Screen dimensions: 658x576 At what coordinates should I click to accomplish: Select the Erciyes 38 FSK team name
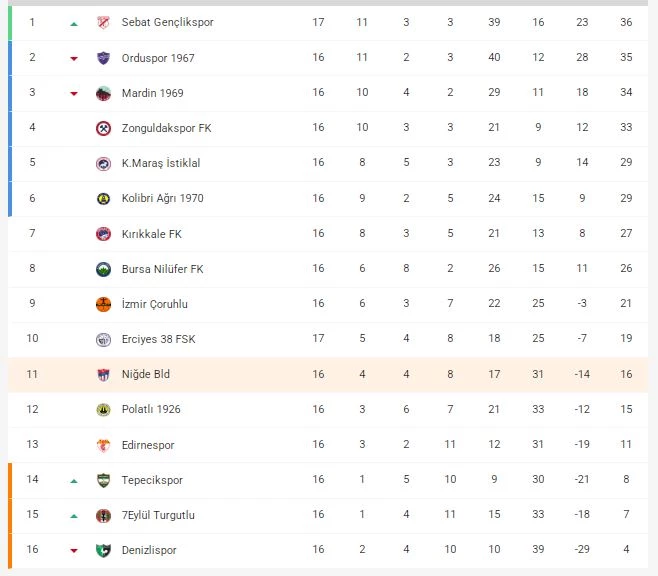click(159, 339)
